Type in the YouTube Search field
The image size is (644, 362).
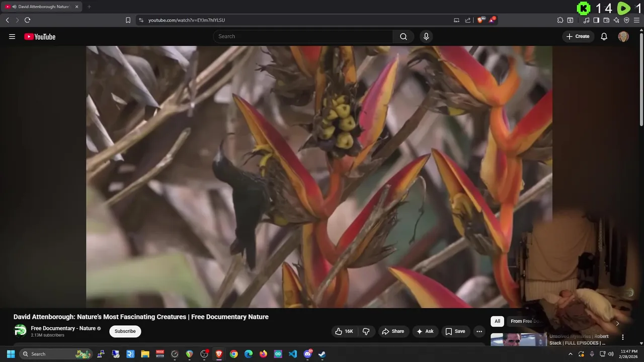click(x=303, y=36)
